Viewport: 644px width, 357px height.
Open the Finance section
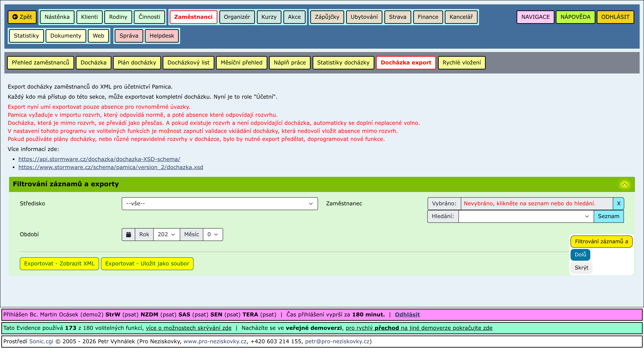pos(428,17)
